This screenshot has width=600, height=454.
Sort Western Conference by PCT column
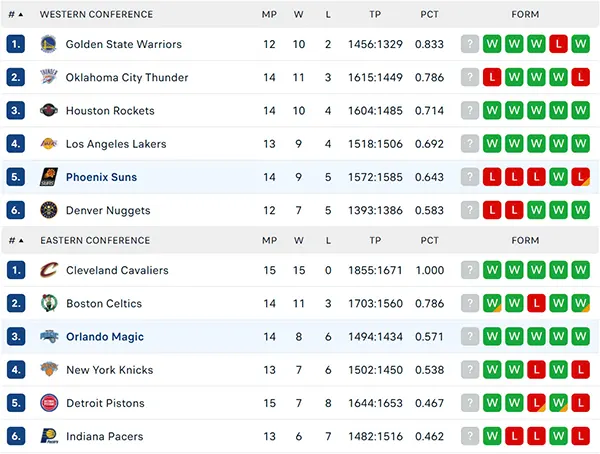(x=429, y=15)
